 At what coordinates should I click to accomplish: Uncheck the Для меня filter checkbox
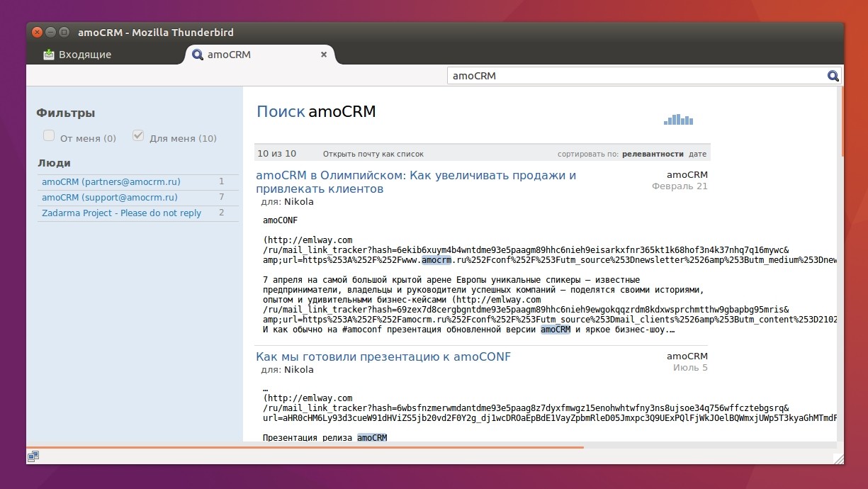138,135
